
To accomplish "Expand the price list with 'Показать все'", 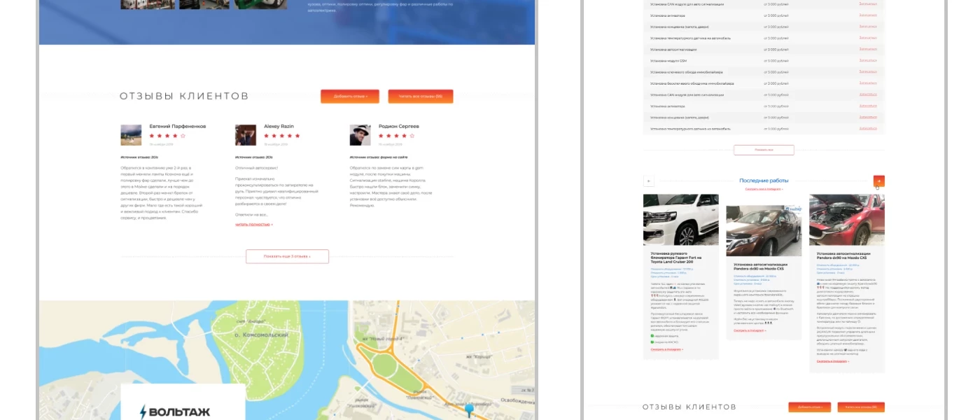I will coord(764,150).
